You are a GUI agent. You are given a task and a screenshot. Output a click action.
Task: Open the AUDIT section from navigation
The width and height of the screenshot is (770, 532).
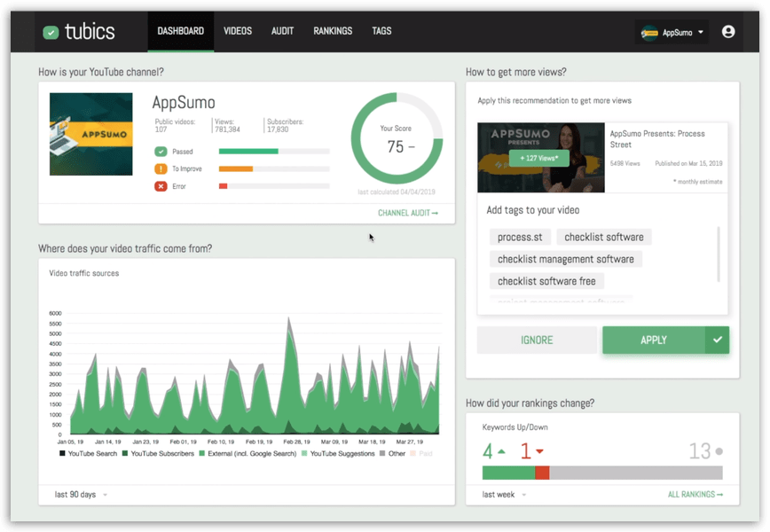tap(282, 31)
